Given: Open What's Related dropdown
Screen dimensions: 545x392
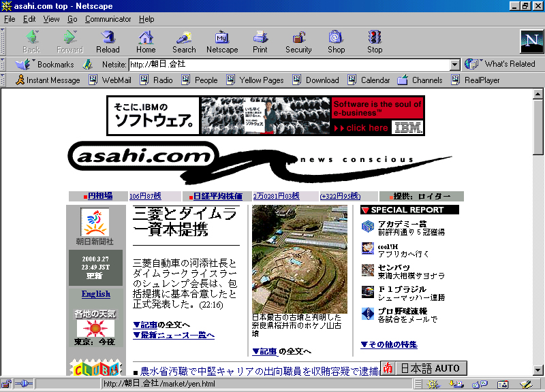Looking at the screenshot, I should click(501, 64).
